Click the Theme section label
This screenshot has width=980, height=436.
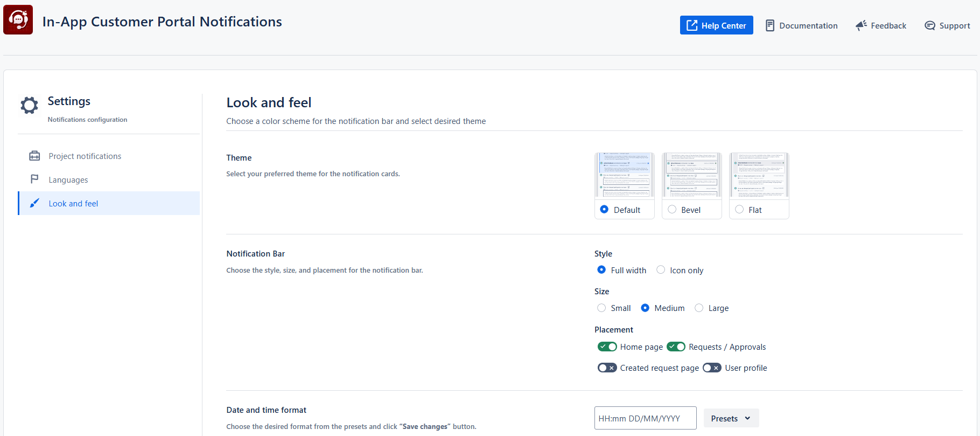[239, 158]
